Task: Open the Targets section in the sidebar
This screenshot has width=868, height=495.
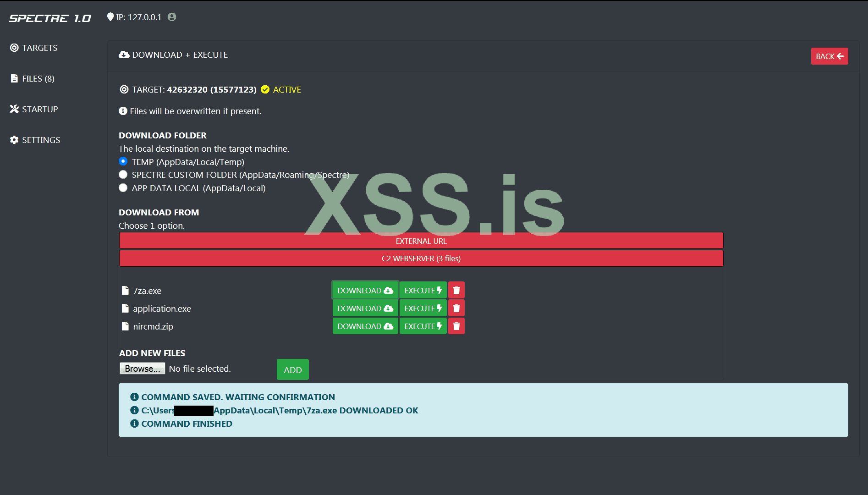Action: pos(33,48)
